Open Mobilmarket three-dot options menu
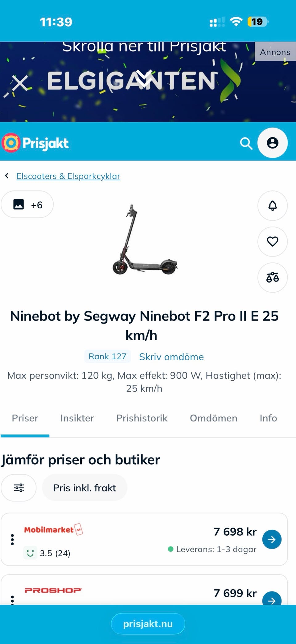 [12, 539]
